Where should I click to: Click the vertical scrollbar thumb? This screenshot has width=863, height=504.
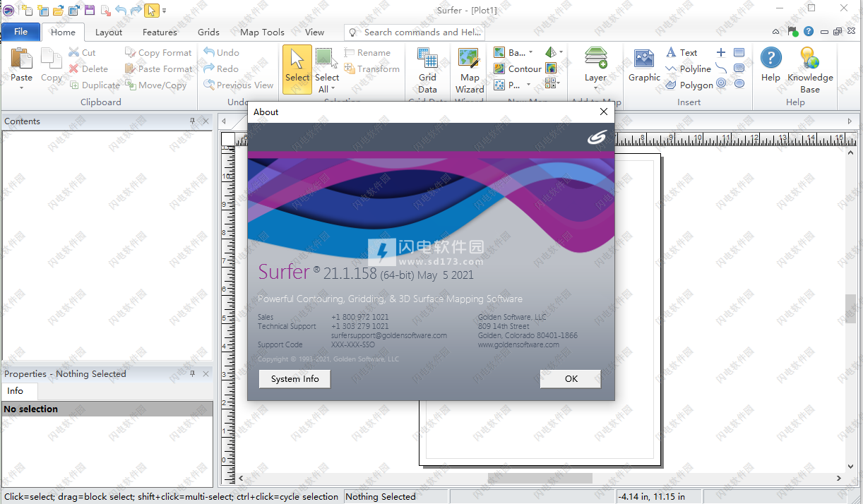851,308
